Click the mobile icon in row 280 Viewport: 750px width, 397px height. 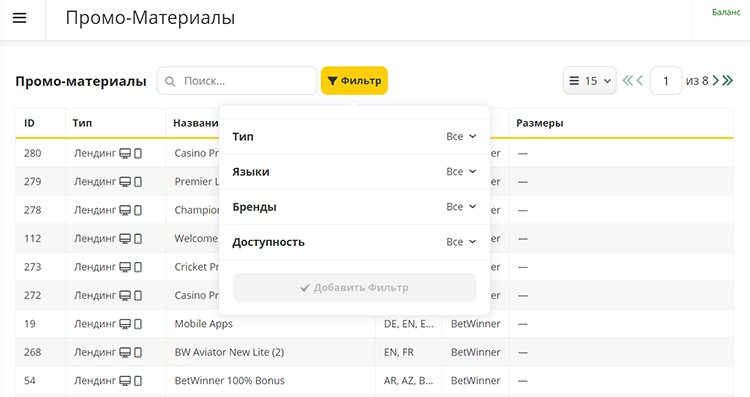click(x=138, y=154)
